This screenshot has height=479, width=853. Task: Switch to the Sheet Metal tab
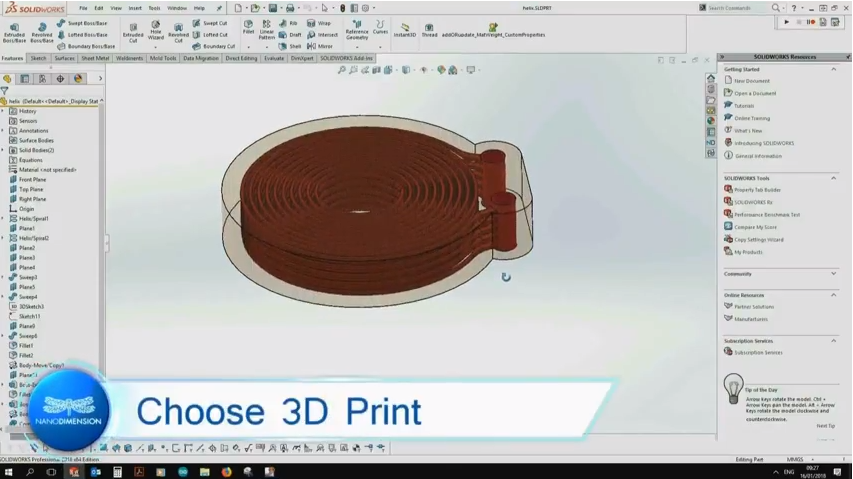click(95, 58)
